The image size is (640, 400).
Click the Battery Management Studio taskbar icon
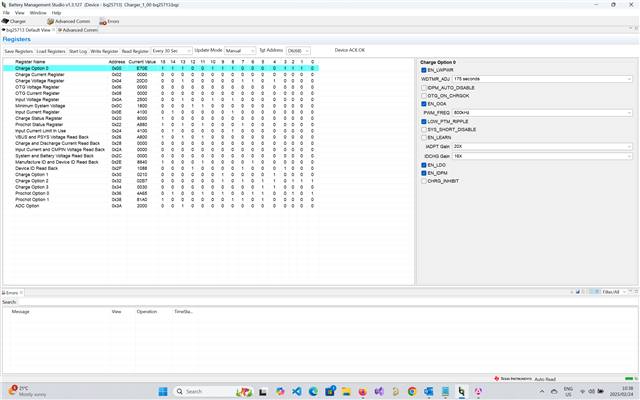tap(462, 391)
